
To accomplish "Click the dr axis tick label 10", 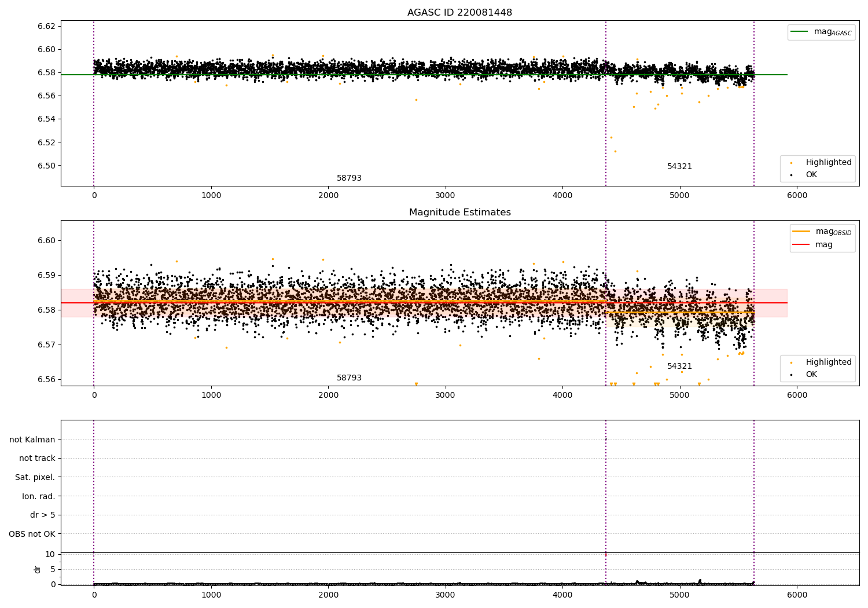I will [x=50, y=554].
